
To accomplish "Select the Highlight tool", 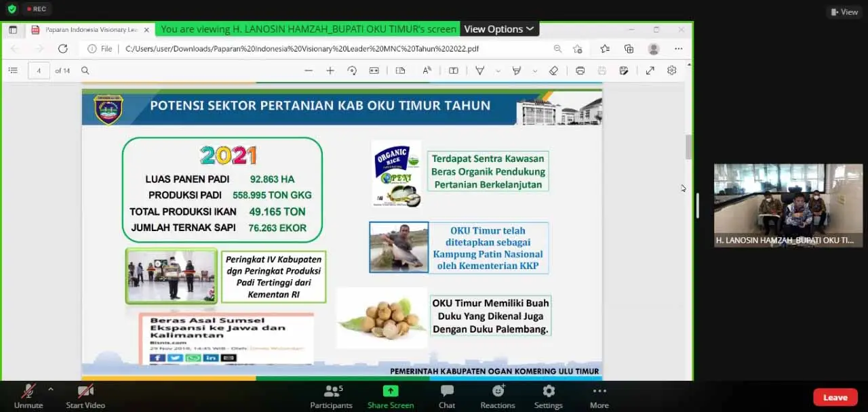I will point(517,70).
